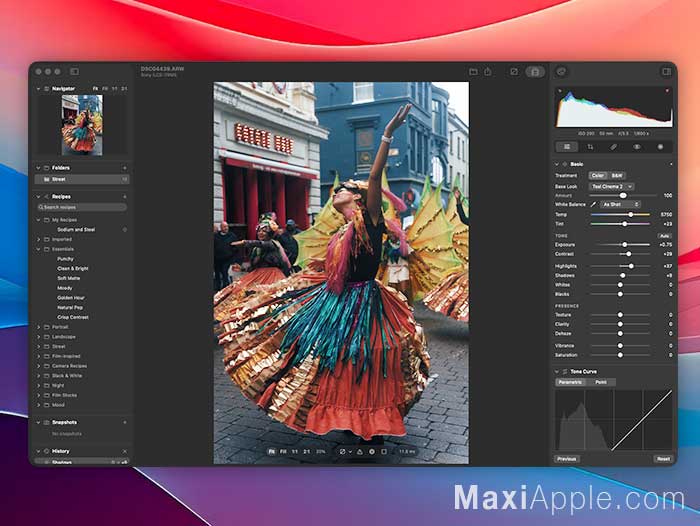Click the Temp slider handle
This screenshot has height=526, width=700.
[x=631, y=215]
